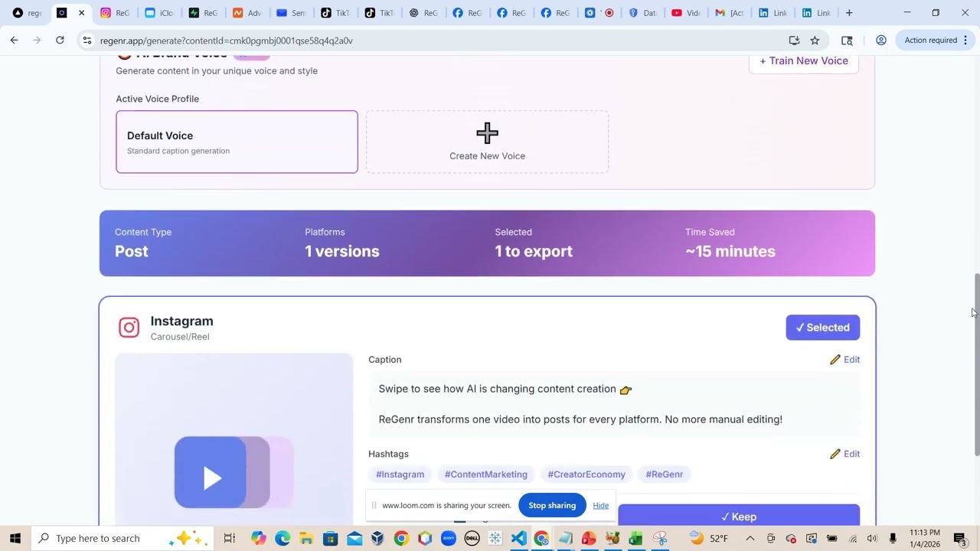The image size is (980, 551).
Task: Bookmark this page with the star icon
Action: coord(815,41)
